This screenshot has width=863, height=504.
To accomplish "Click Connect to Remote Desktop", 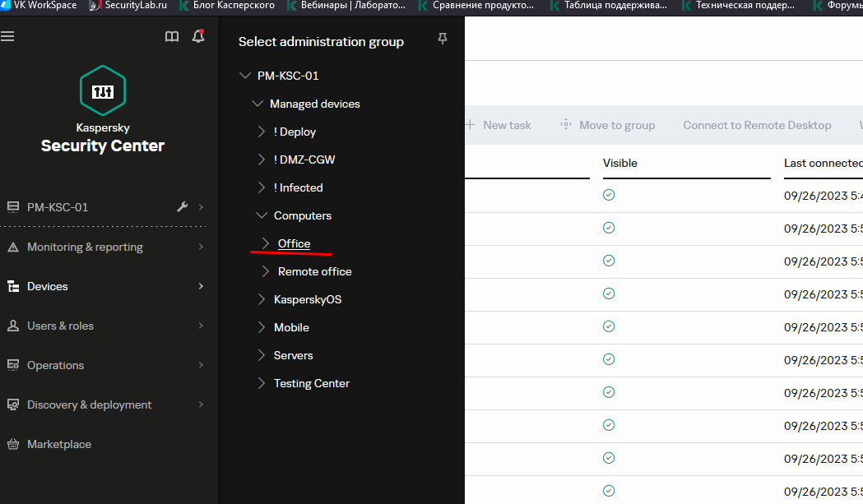I will tap(757, 125).
